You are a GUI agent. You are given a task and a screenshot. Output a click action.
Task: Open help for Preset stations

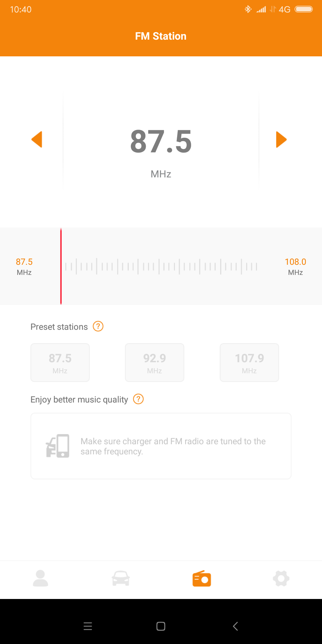click(x=98, y=326)
